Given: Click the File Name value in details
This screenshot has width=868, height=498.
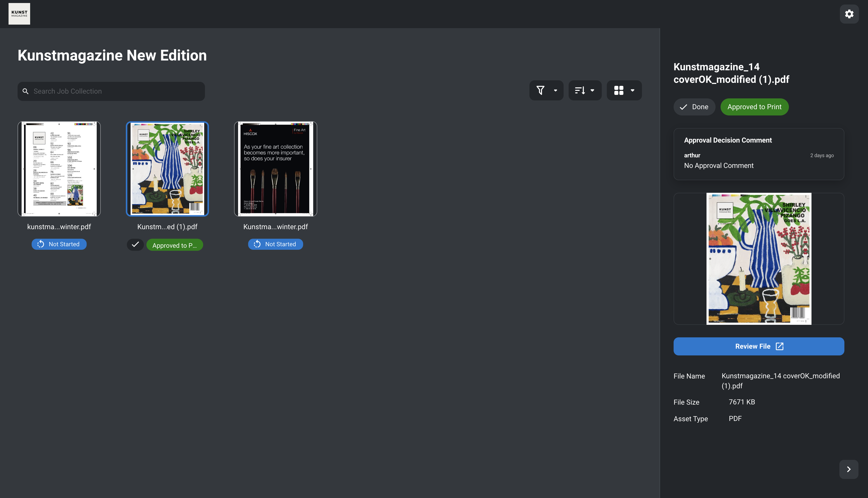Looking at the screenshot, I should point(780,381).
